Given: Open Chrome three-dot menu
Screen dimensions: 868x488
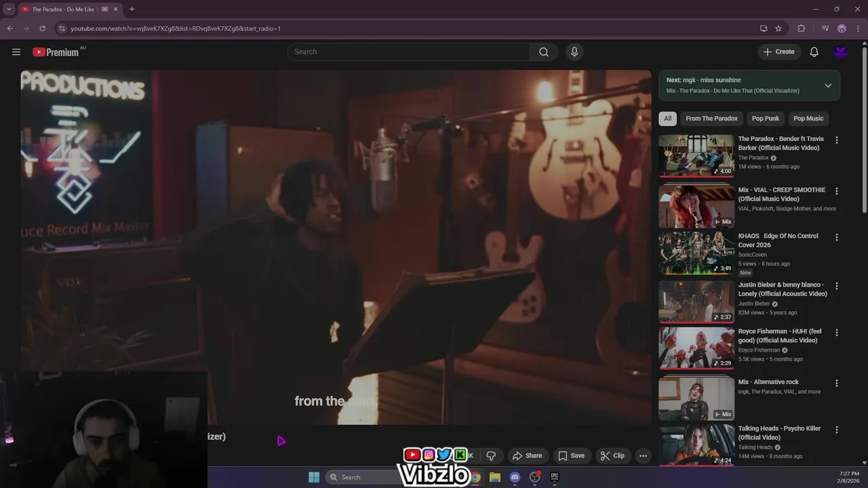Looking at the screenshot, I should pos(858,28).
